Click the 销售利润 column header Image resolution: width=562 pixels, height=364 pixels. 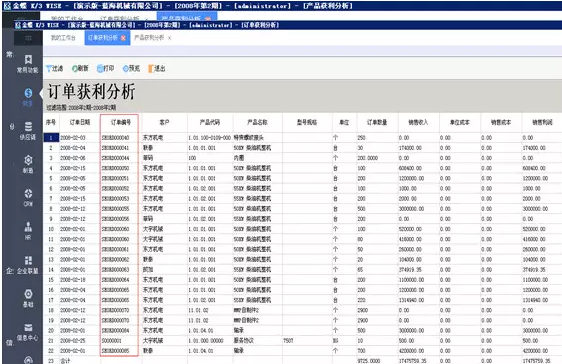[542, 122]
